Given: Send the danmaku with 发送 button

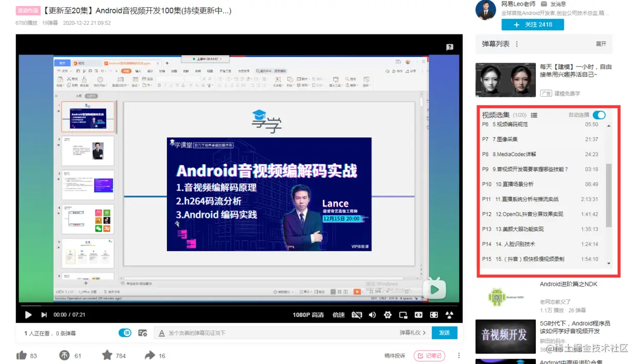Looking at the screenshot, I should (444, 333).
